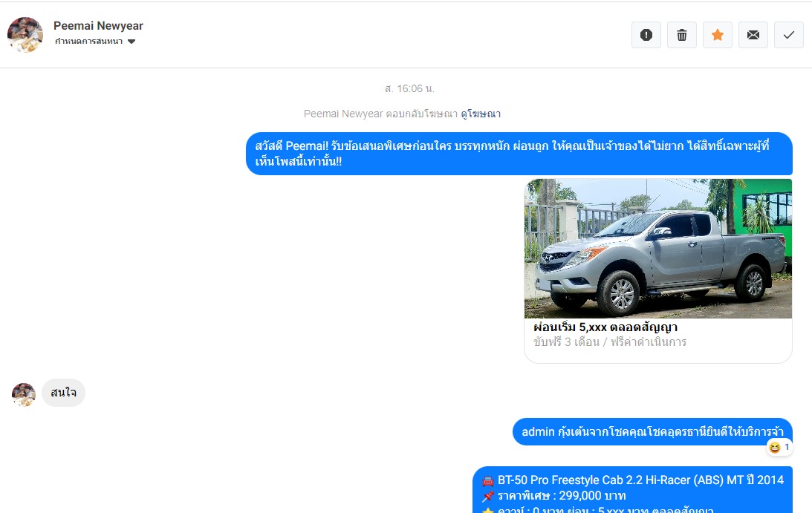
Task: Toggle the orange star follow-up icon
Action: [717, 35]
